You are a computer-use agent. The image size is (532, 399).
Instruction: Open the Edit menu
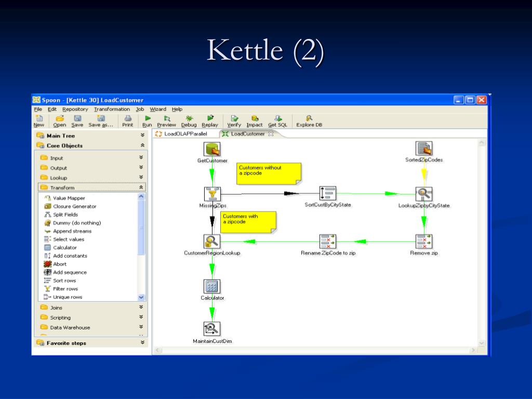[x=52, y=109]
